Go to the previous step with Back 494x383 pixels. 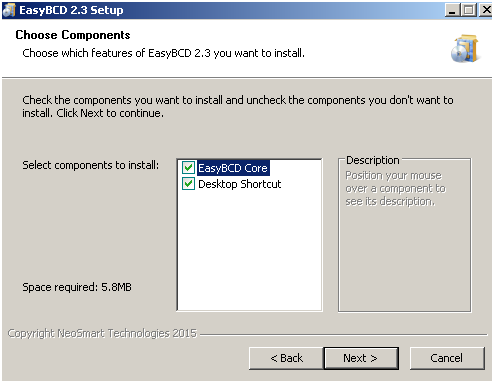click(x=286, y=358)
